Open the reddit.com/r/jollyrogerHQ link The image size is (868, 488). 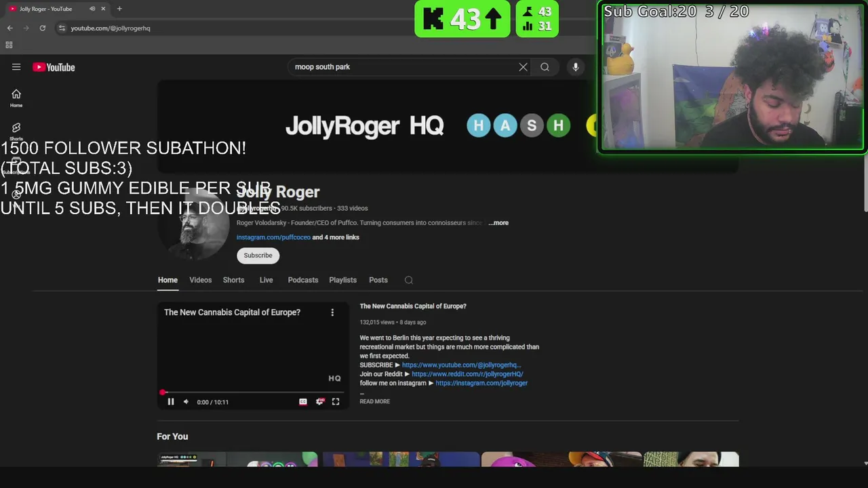click(x=467, y=374)
